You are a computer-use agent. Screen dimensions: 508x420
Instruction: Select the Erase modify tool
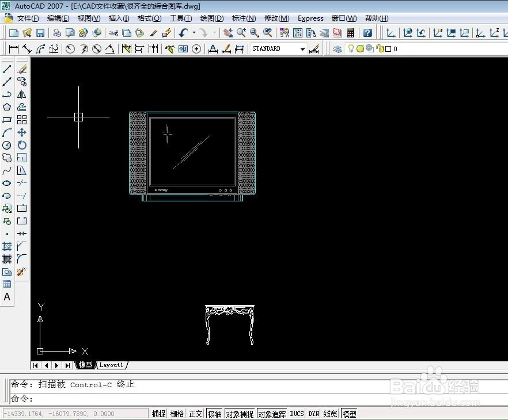22,69
